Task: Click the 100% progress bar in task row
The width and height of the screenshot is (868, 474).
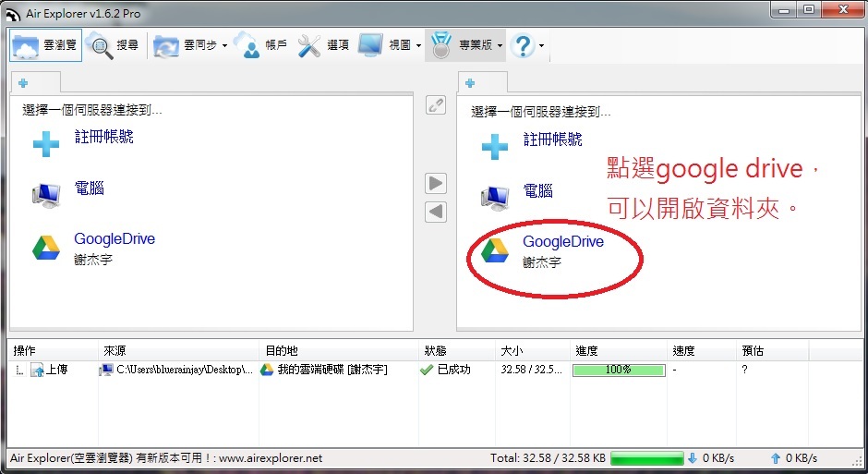Action: (619, 370)
